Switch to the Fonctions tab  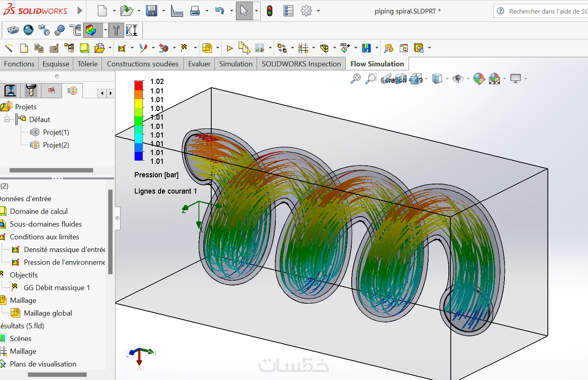coord(19,64)
